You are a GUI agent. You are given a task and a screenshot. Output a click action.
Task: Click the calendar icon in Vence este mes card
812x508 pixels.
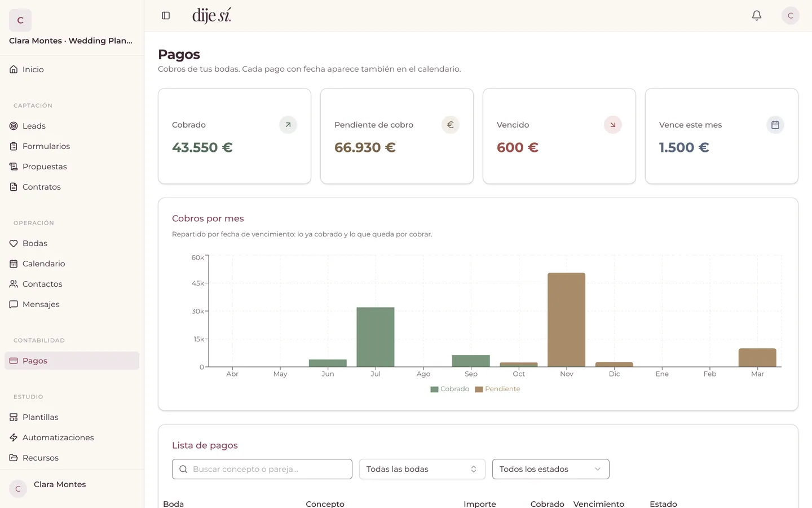pos(775,125)
